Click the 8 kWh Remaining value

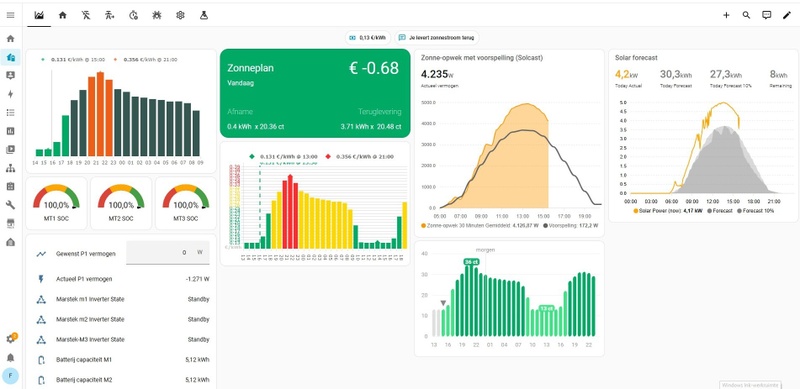click(x=779, y=75)
